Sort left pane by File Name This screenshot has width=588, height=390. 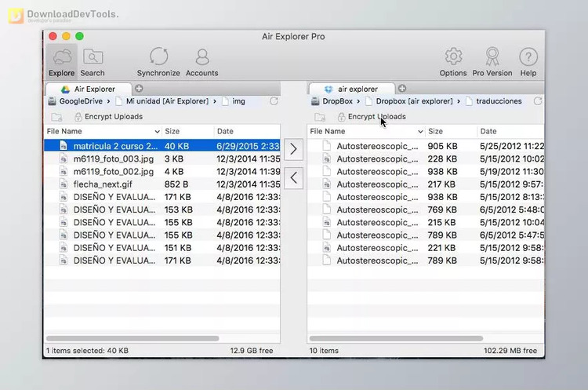click(103, 131)
